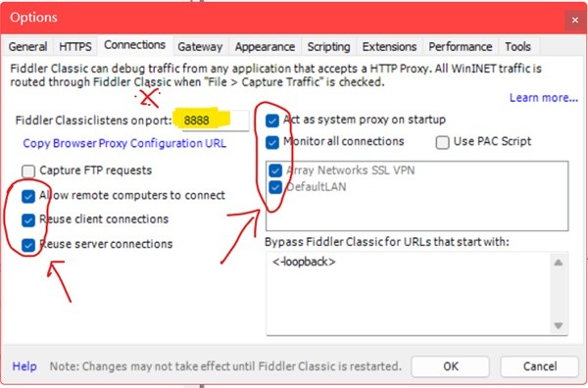Switch to the Appearance tab
The height and width of the screenshot is (388, 588).
[x=265, y=46]
